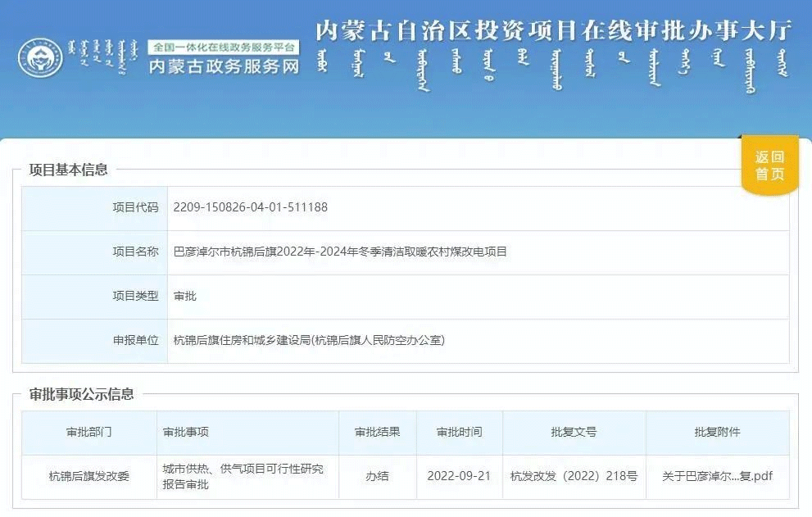812x517 pixels.
Task: Click the 杭锦后旗住房和城乡建设局 applicant unit value
Action: [309, 340]
